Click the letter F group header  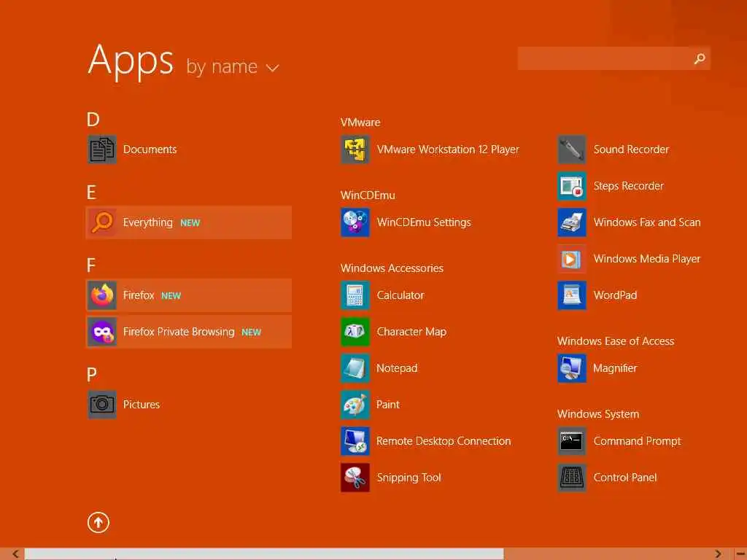tap(91, 265)
